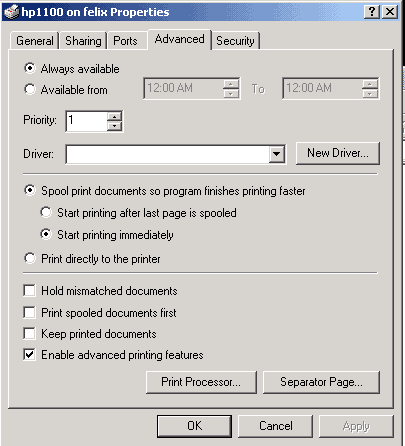This screenshot has height=446, width=405.
Task: Open the Driver dropdown list
Action: tap(277, 154)
